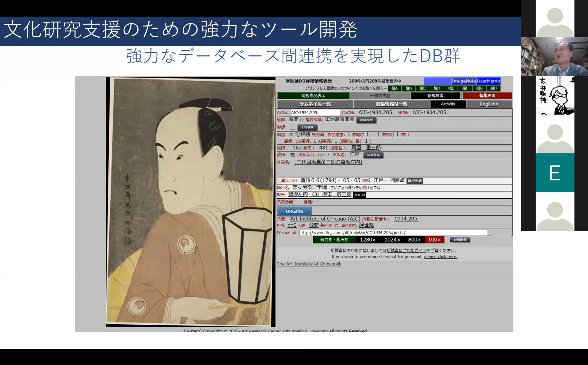
Task: Open the ImageNote tab
Action: [464, 81]
